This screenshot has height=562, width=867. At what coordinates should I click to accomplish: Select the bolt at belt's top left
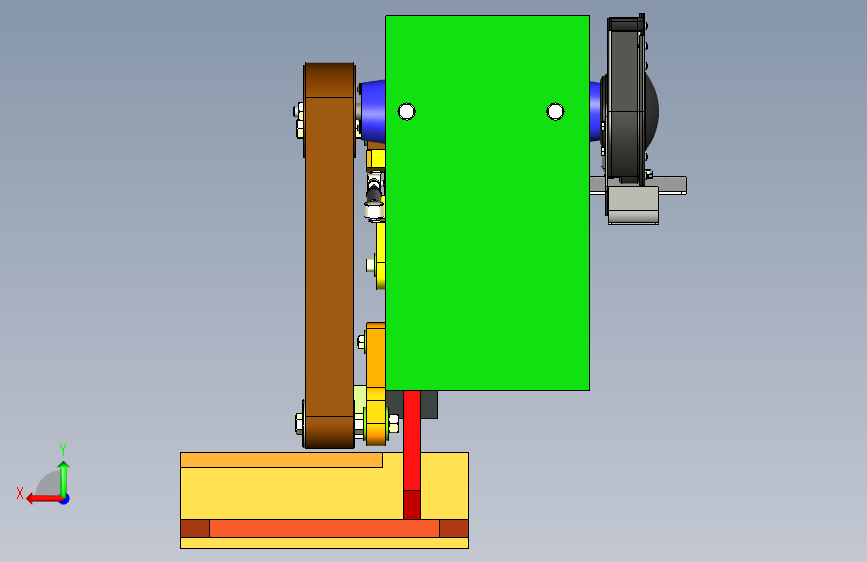tap(299, 119)
